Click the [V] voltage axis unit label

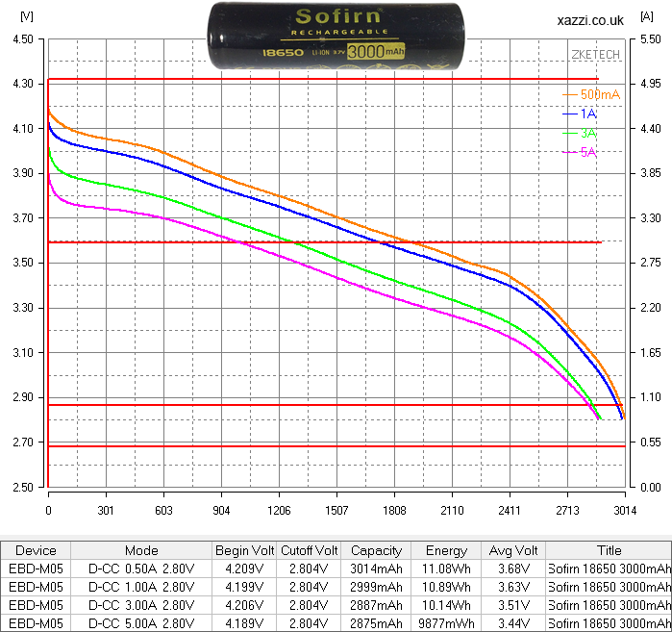(27, 16)
